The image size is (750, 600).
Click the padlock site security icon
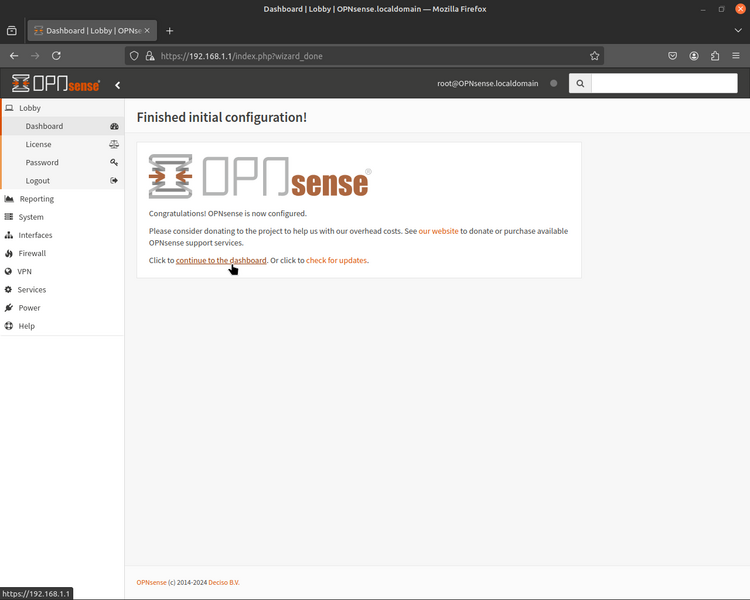pyautogui.click(x=150, y=56)
